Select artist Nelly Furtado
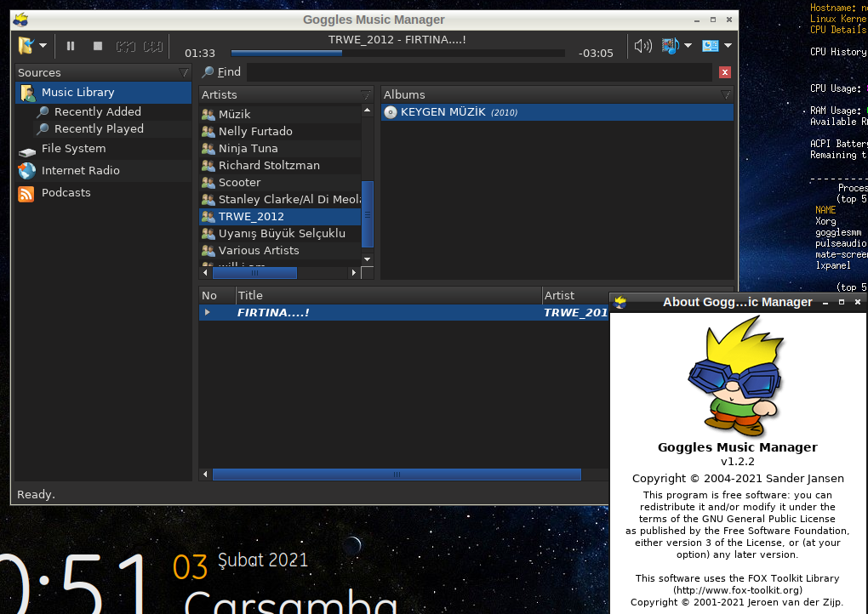 tap(280, 132)
